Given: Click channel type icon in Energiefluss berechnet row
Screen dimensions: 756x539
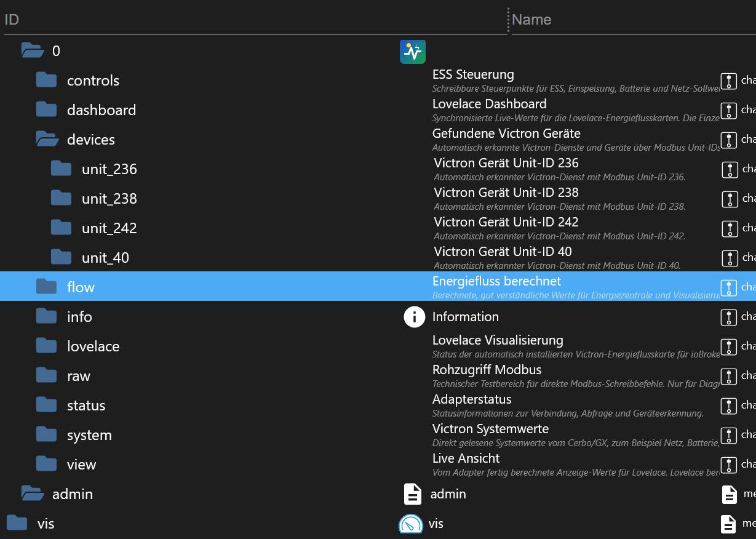Looking at the screenshot, I should 729,287.
